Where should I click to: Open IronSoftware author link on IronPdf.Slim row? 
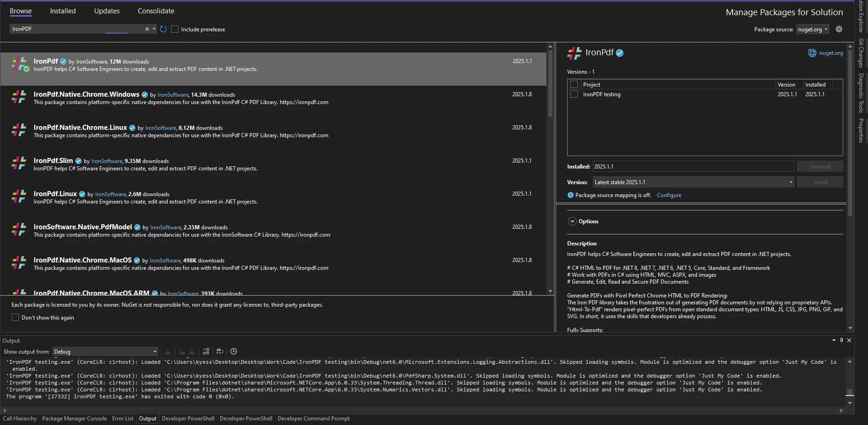(107, 161)
